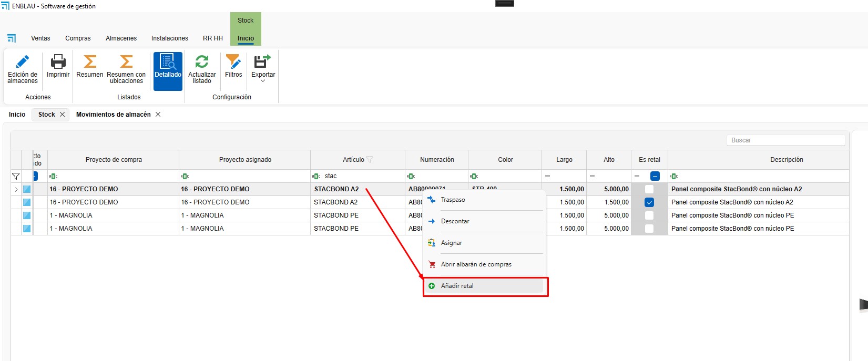Select Traspaso in the context menu

tap(453, 200)
